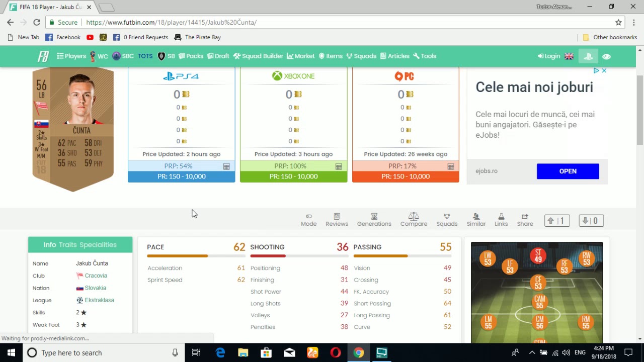Viewport: 644px width, 362px height.
Task: Click the Login link
Action: [549, 56]
